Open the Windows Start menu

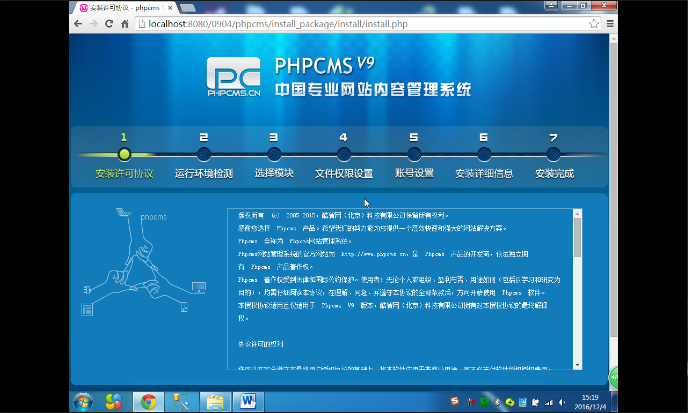coord(83,402)
